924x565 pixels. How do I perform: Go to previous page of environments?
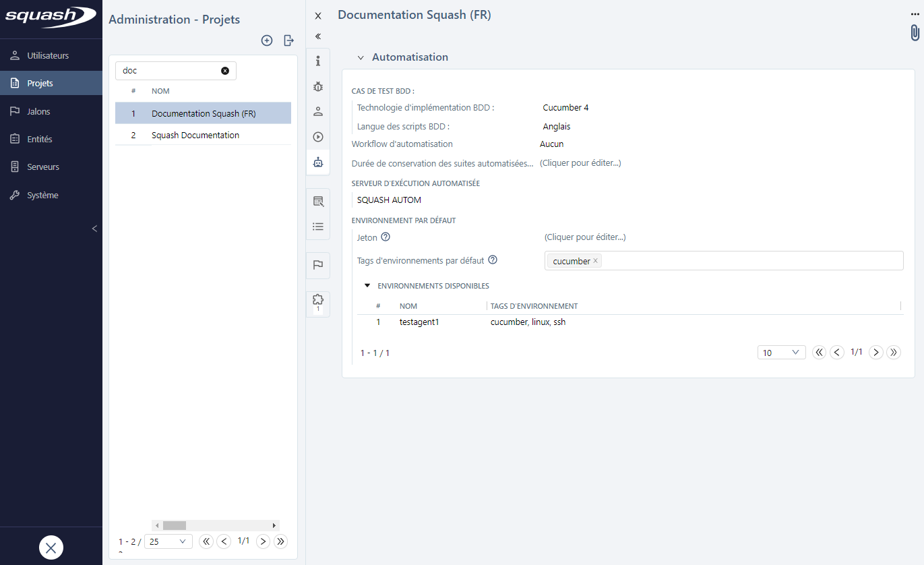point(837,352)
